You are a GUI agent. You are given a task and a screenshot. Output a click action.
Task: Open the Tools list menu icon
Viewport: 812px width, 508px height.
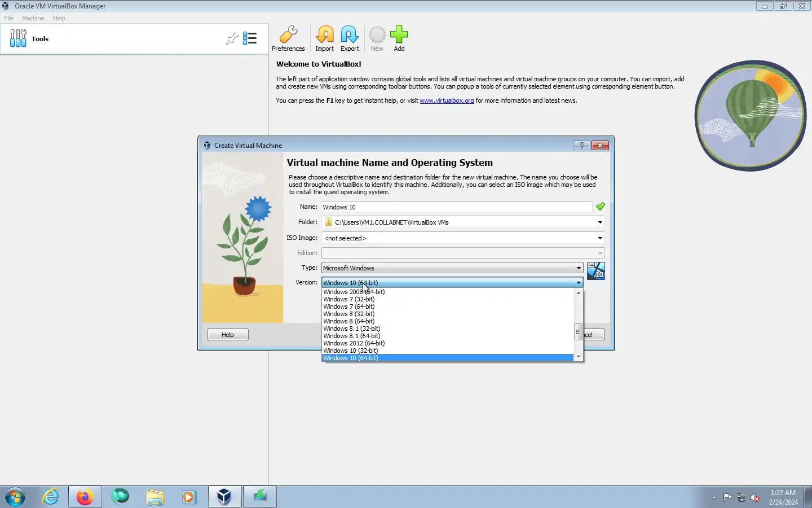tap(250, 38)
